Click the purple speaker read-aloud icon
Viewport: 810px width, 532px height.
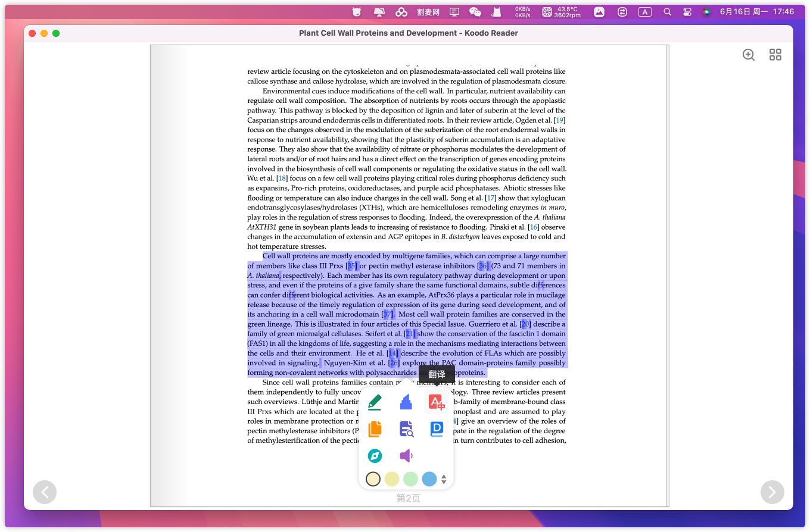click(x=406, y=456)
